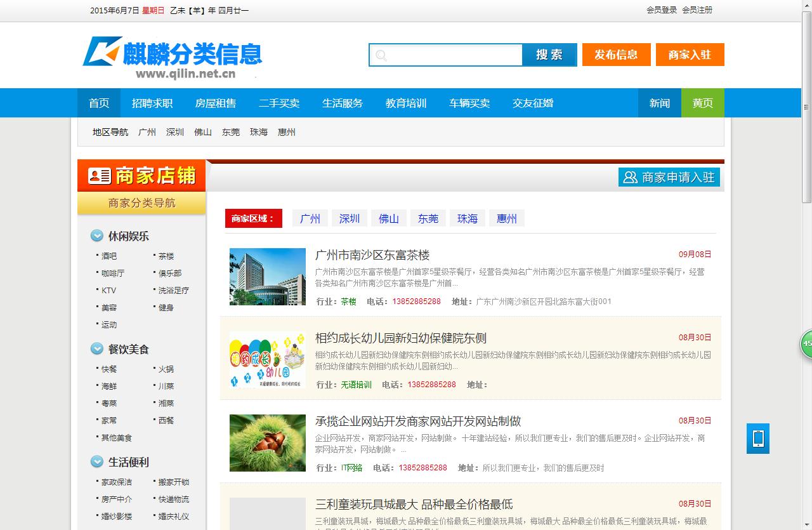This screenshot has height=530, width=812.
Task: Open 洗浴足疗 in the sidebar
Action: coord(174,291)
